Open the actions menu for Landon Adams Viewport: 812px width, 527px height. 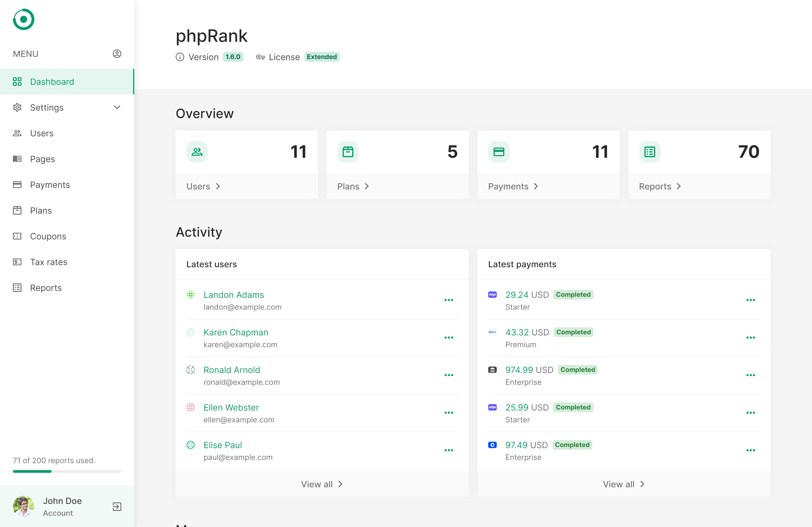[x=449, y=300]
